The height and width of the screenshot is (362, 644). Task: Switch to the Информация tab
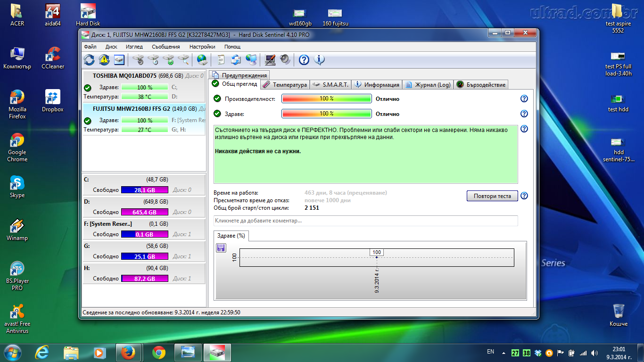pos(377,85)
